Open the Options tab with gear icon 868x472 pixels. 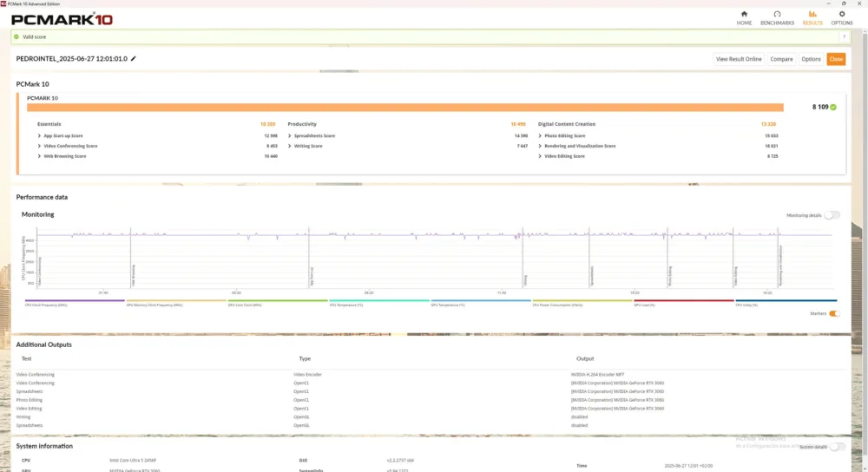(x=841, y=18)
